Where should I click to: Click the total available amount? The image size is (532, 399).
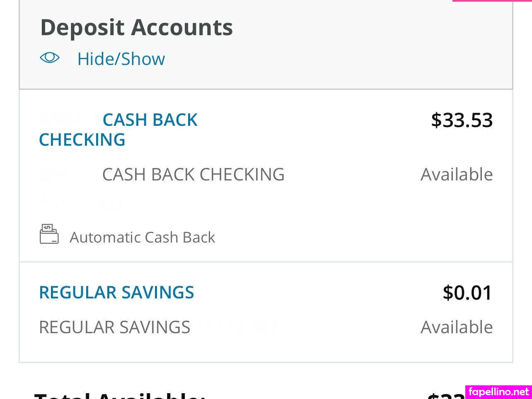(x=445, y=395)
